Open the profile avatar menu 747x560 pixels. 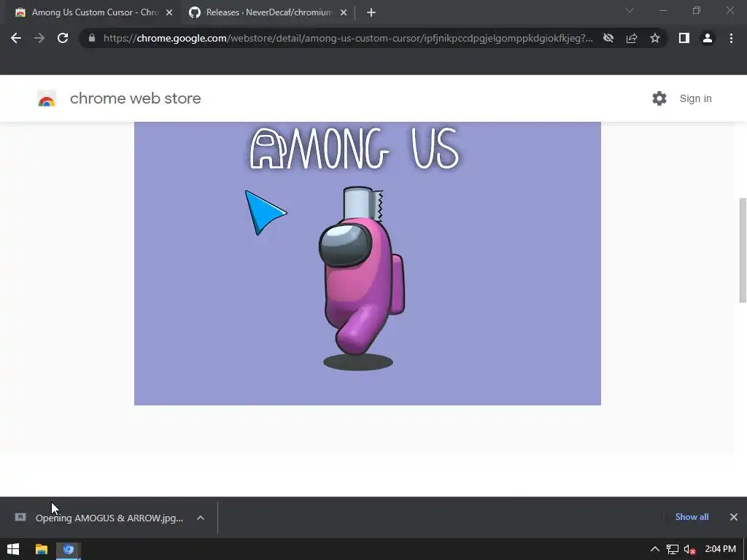click(708, 38)
